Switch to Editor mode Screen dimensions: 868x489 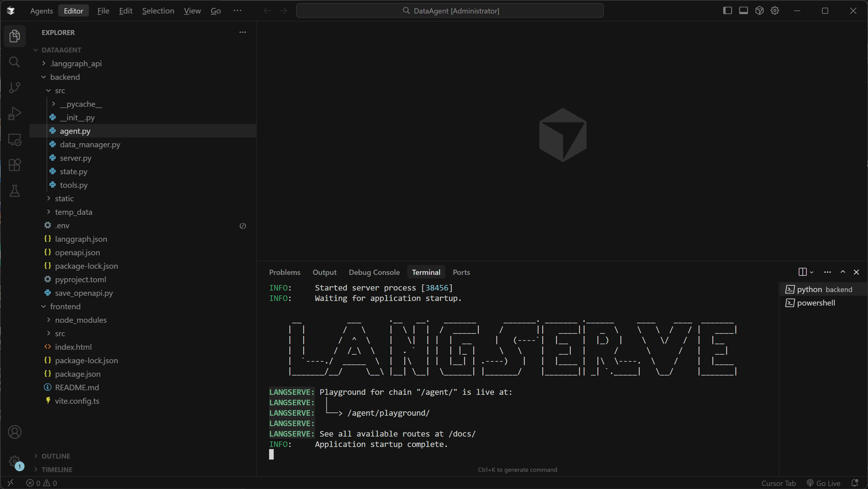click(74, 11)
